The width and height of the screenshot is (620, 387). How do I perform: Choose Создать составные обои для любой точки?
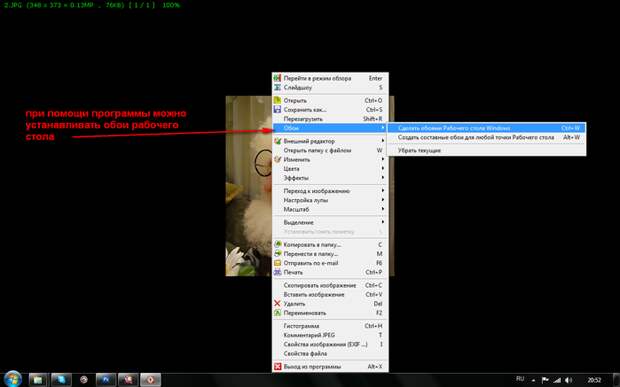[x=486, y=137]
